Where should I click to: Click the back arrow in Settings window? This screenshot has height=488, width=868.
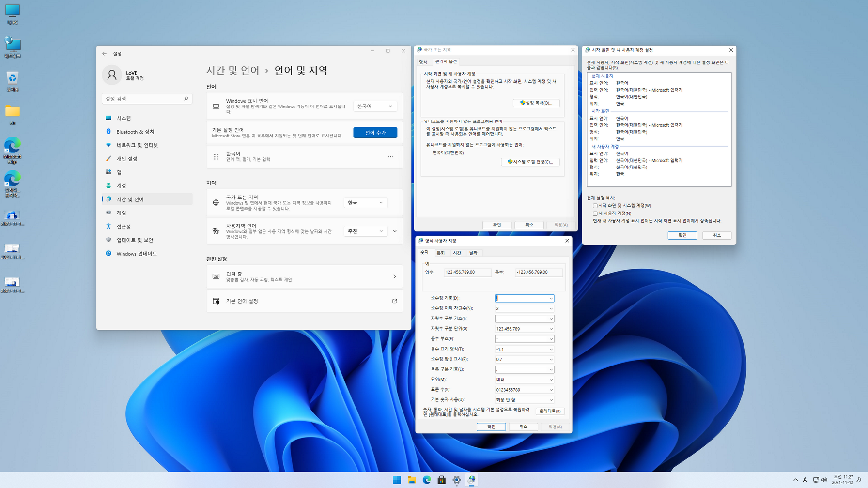coord(105,54)
